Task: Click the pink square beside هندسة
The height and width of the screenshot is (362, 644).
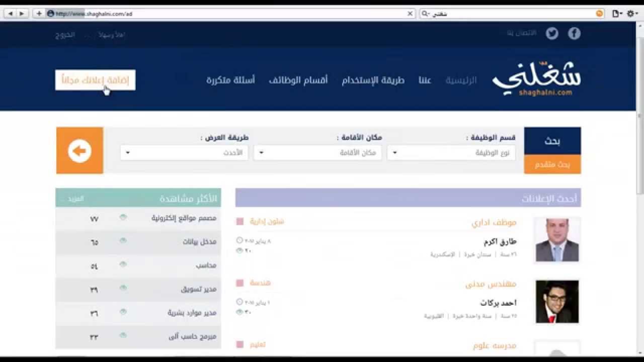Action: (x=240, y=283)
